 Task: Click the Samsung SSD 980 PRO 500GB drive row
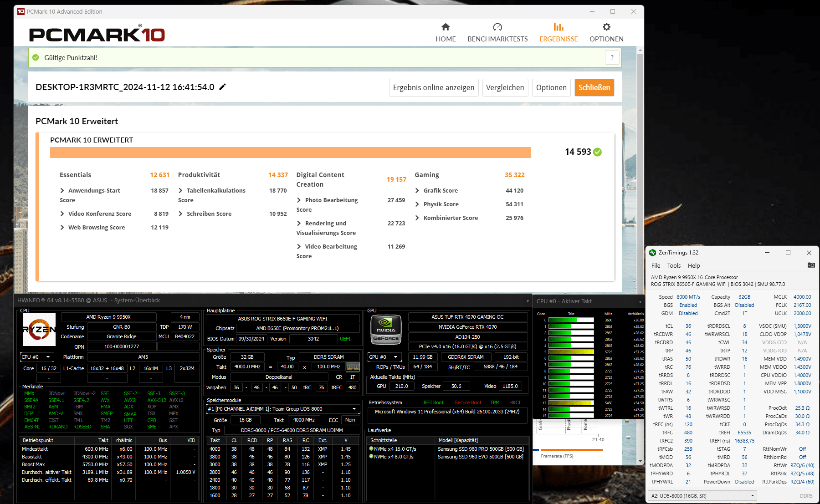tap(447, 449)
